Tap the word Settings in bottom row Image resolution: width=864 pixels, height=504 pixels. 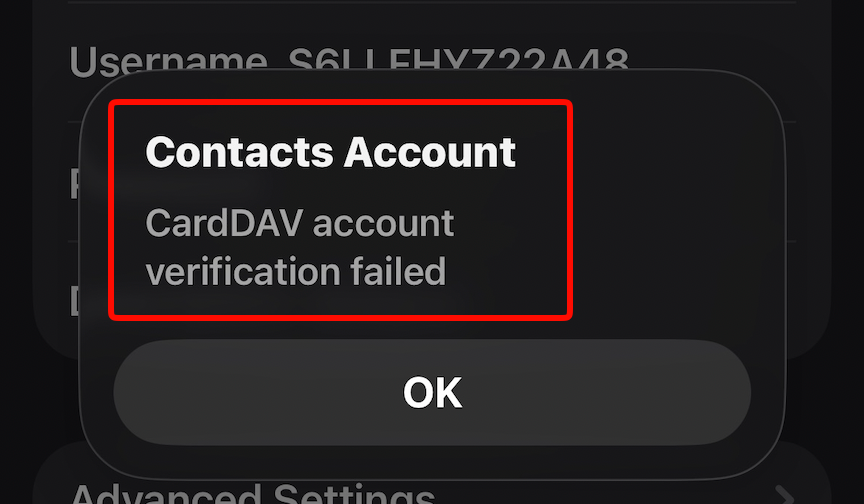354,495
